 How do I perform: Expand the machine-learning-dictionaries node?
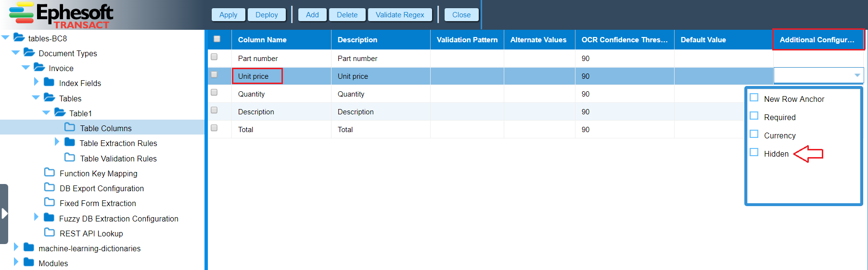(x=16, y=247)
